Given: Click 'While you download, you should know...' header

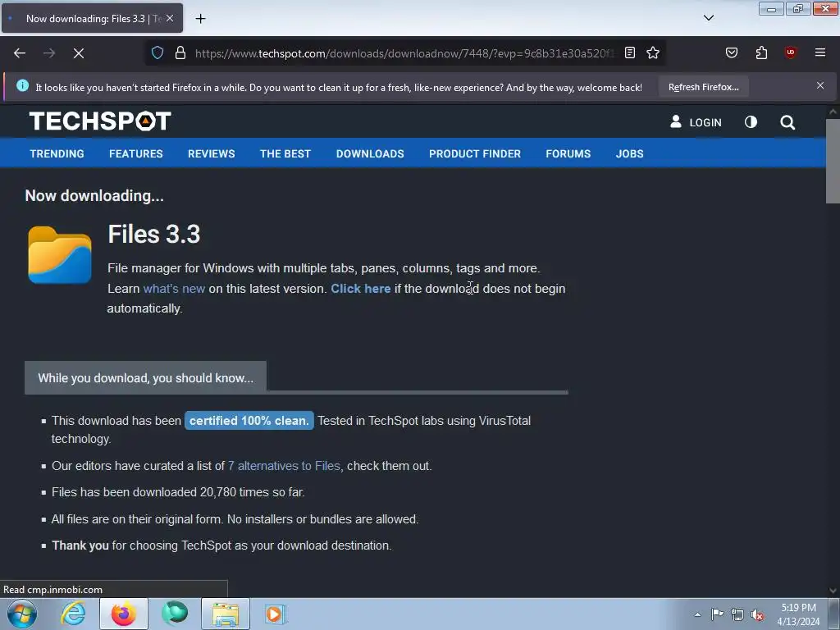Looking at the screenshot, I should pos(145,377).
